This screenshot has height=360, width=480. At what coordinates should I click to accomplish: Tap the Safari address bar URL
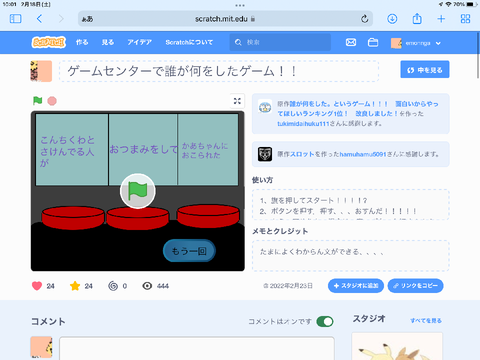pos(221,19)
